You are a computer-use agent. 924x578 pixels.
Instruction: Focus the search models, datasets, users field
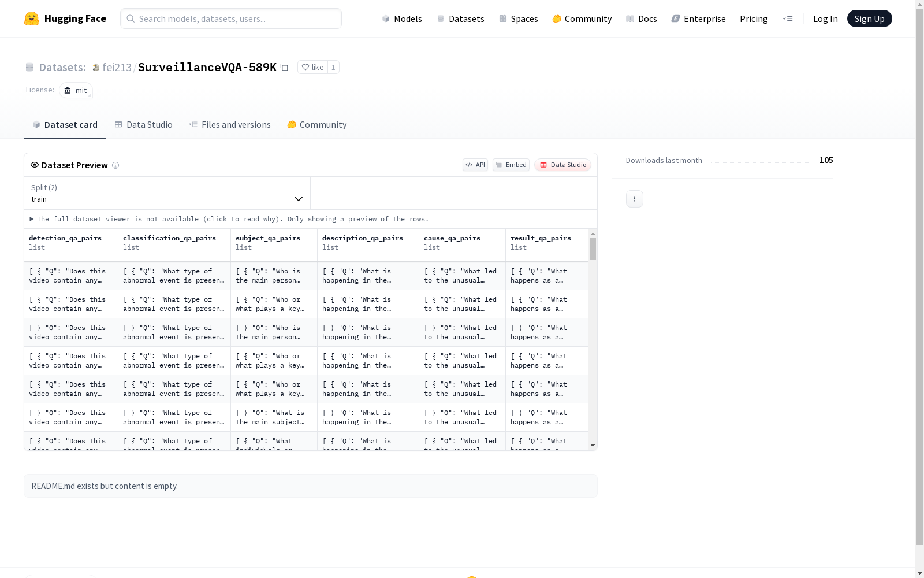(231, 18)
